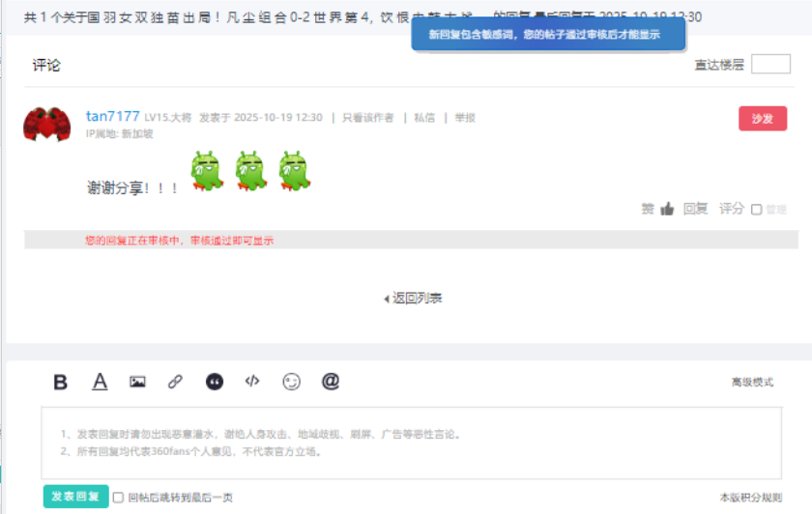Toggle bold text formatting icon
The width and height of the screenshot is (812, 514).
pos(61,382)
